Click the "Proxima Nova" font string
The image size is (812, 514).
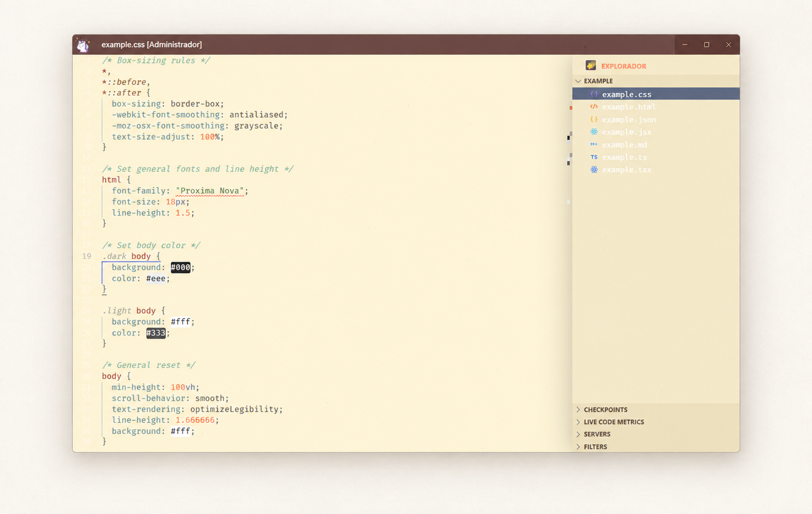(210, 191)
